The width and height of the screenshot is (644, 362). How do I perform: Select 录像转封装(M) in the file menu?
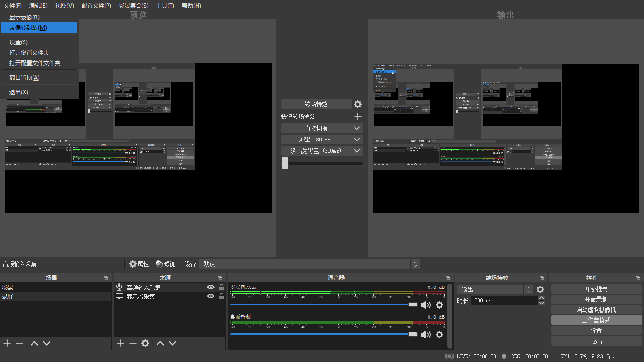pyautogui.click(x=28, y=28)
